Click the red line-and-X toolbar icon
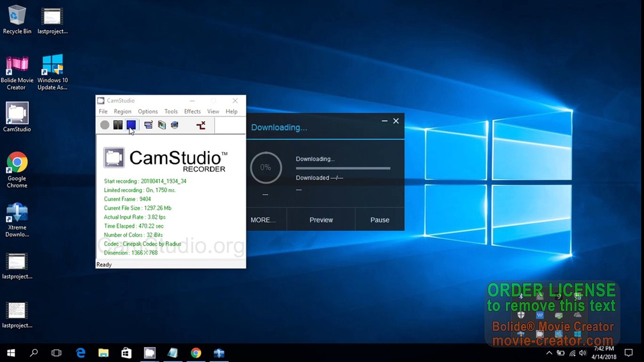The image size is (644, 362). point(201,125)
